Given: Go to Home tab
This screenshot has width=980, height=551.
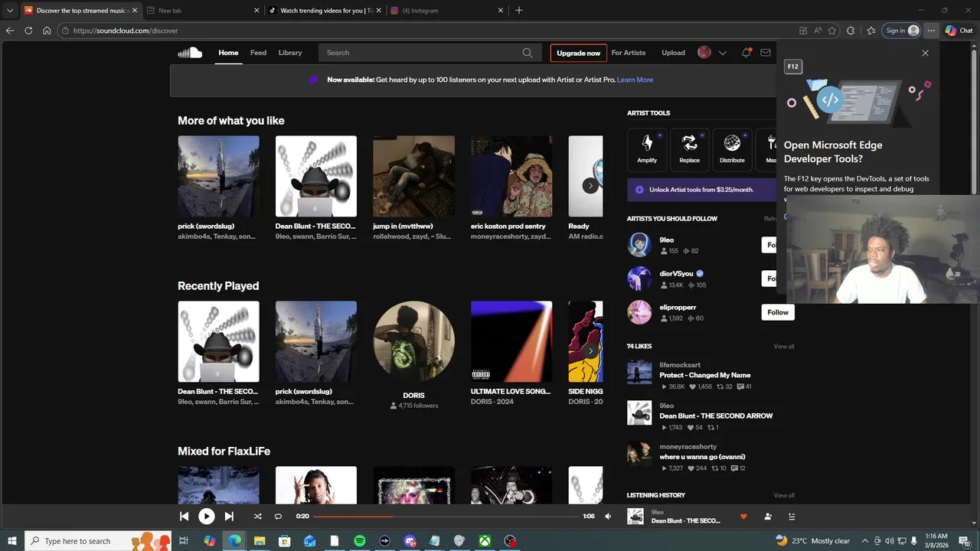Looking at the screenshot, I should click(x=228, y=53).
